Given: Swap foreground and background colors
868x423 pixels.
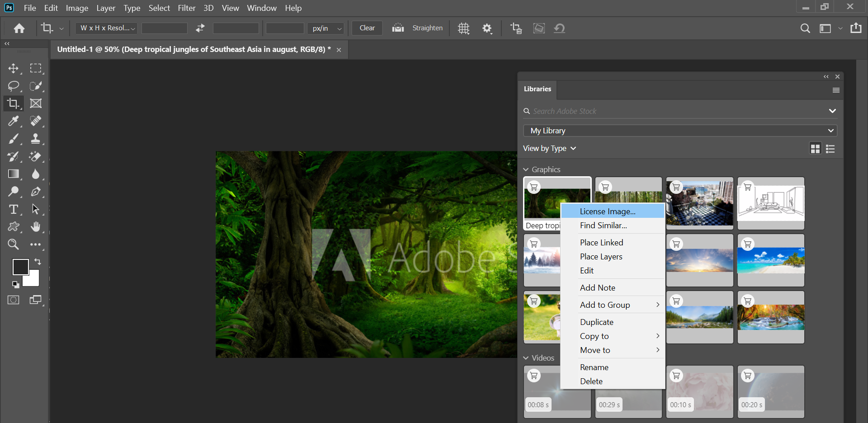Looking at the screenshot, I should [x=38, y=262].
